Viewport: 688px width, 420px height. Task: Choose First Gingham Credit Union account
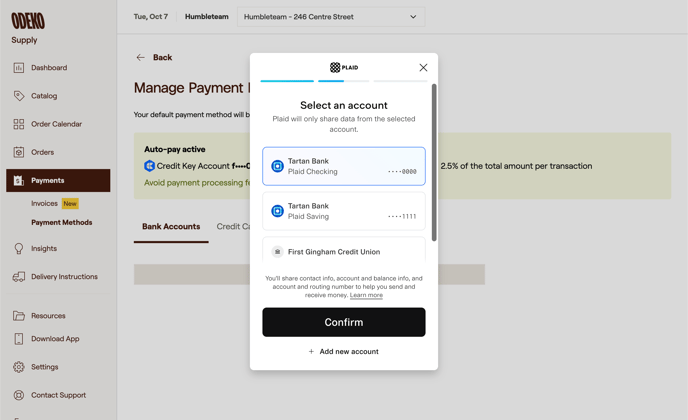(x=343, y=251)
